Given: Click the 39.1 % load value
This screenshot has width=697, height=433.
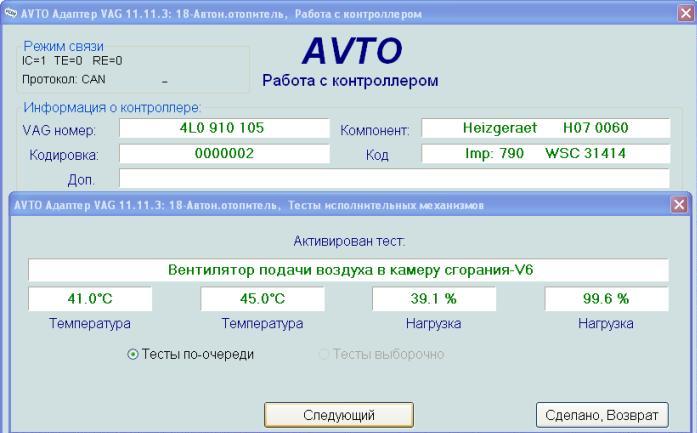Looking at the screenshot, I should click(434, 299).
